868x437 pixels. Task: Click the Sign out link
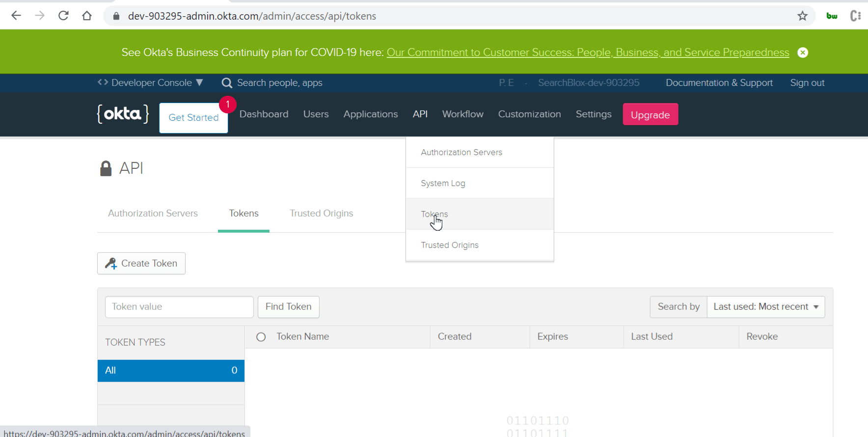click(x=807, y=83)
